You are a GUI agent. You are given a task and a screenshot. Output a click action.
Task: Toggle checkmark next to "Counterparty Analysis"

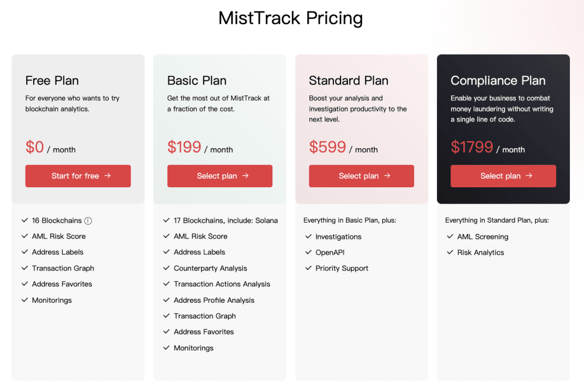tap(166, 268)
